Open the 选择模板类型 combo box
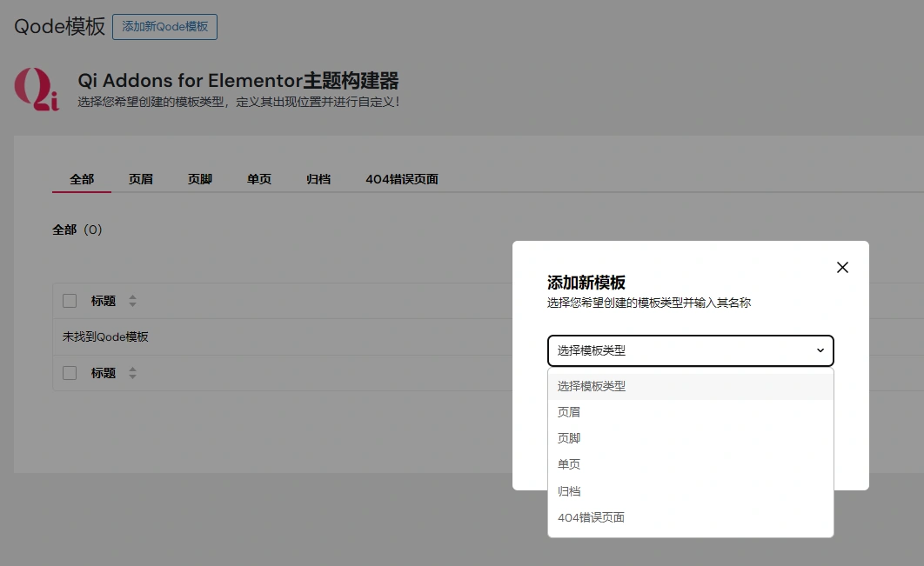This screenshot has width=924, height=566. point(690,350)
